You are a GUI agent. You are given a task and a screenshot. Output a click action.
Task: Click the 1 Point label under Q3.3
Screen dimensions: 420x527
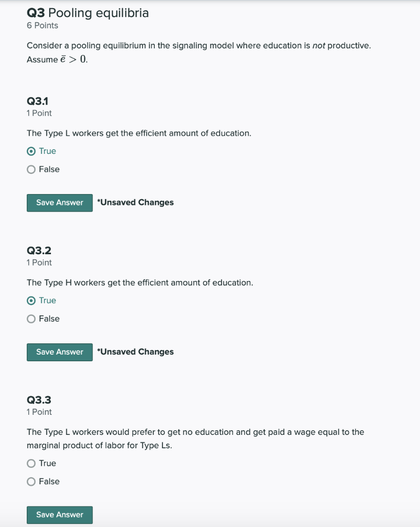[x=39, y=412]
